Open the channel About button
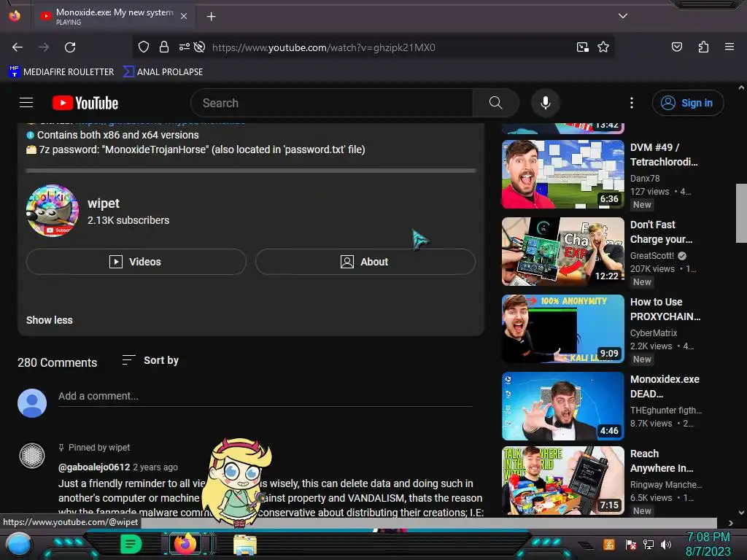 pos(365,262)
